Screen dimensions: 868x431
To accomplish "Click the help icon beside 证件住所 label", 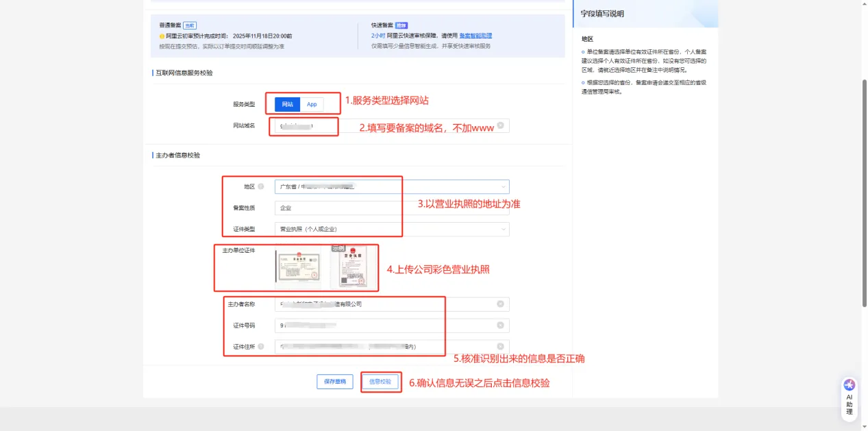I will 261,347.
